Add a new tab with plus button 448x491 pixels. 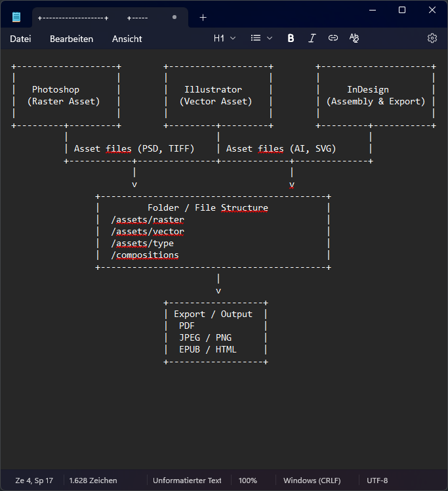click(203, 18)
